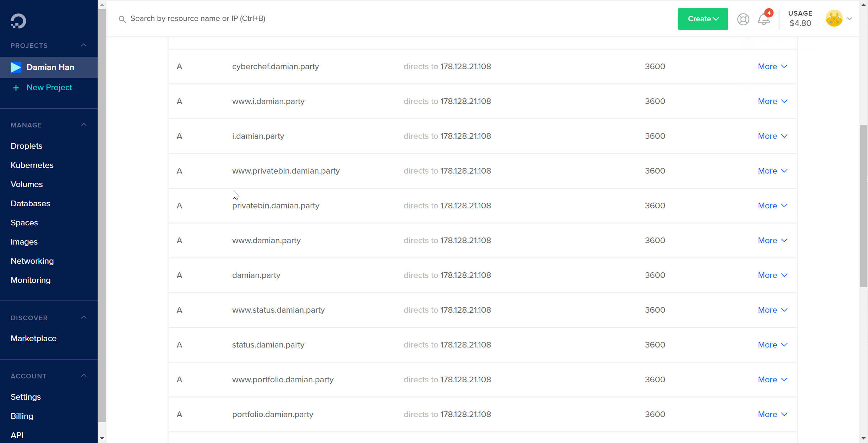
Task: Open the support lifebuoy icon
Action: coord(743,19)
